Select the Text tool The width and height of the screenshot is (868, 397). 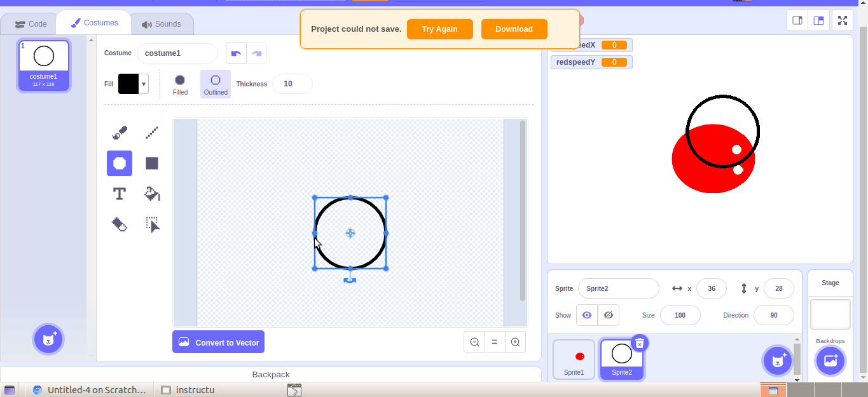pos(119,194)
